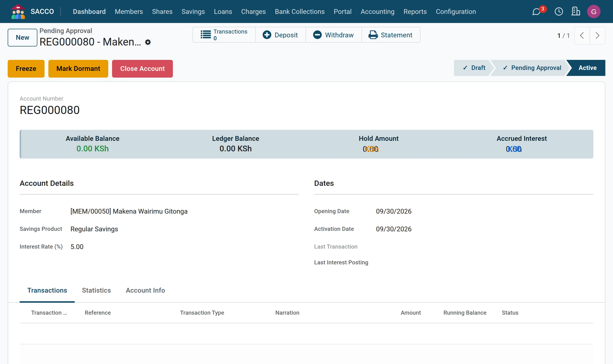Open the user avatar G menu
Viewport: 613px width, 364px height.
coord(594,11)
